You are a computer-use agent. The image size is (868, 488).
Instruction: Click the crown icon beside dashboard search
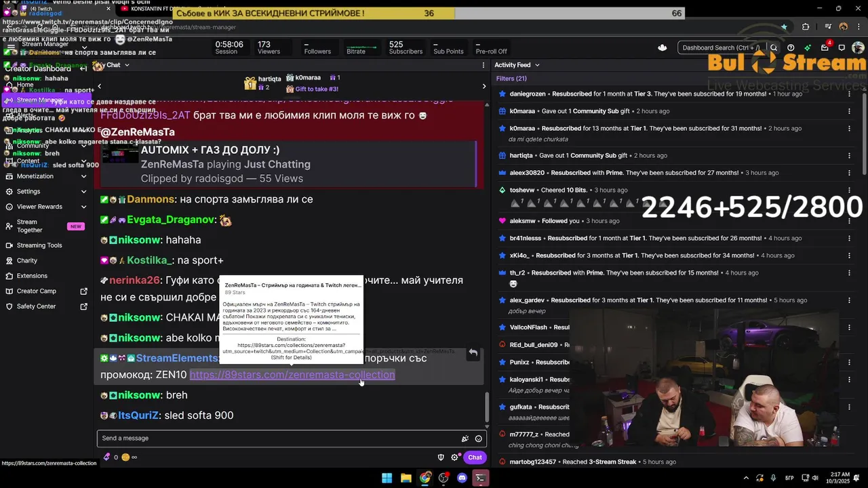pos(663,48)
